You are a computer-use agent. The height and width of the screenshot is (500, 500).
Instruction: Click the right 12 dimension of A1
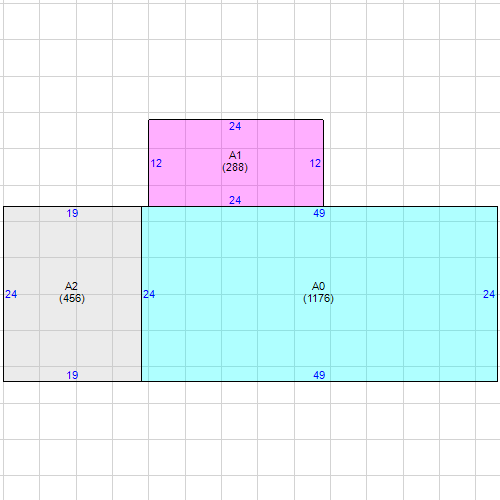pos(315,163)
